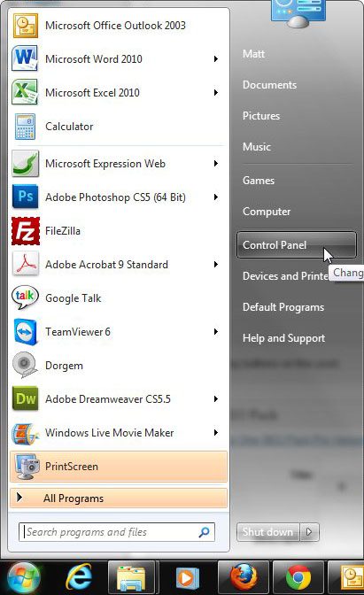The height and width of the screenshot is (595, 364).
Task: Launch Internet Explorer from taskbar
Action: (79, 577)
